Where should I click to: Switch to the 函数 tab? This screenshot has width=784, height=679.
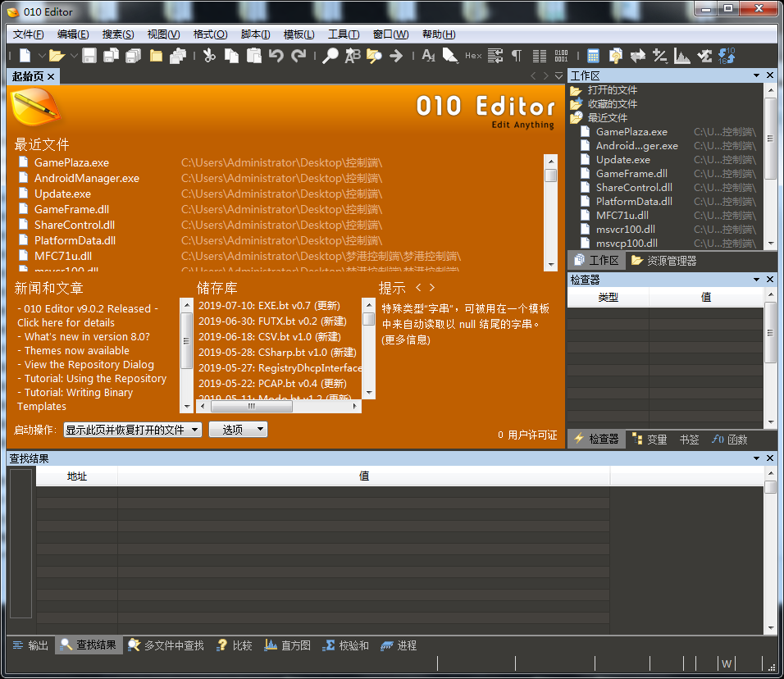(x=730, y=440)
